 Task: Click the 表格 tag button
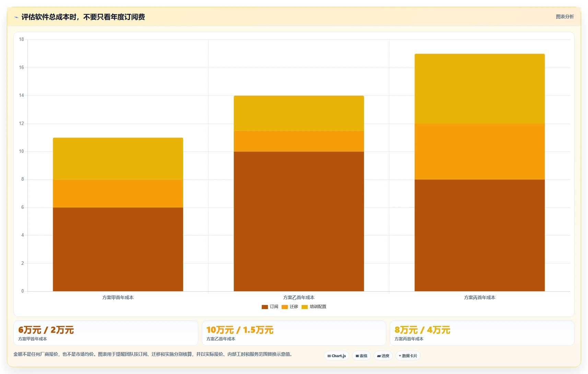tap(362, 356)
